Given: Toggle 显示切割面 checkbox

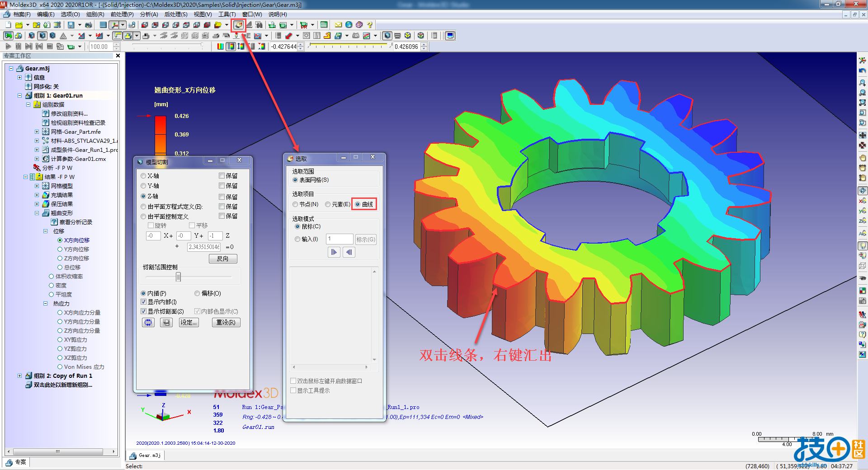Looking at the screenshot, I should tap(143, 311).
